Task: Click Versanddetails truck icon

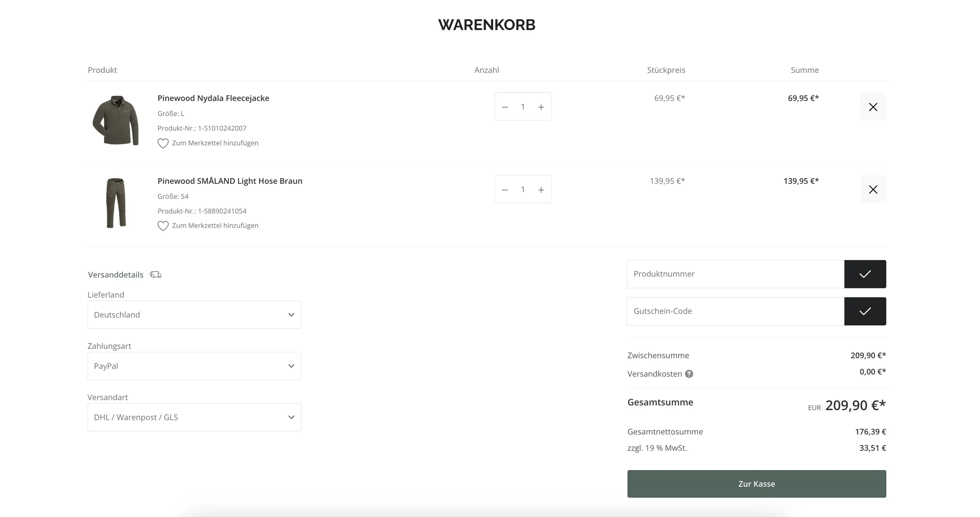Action: click(x=155, y=275)
